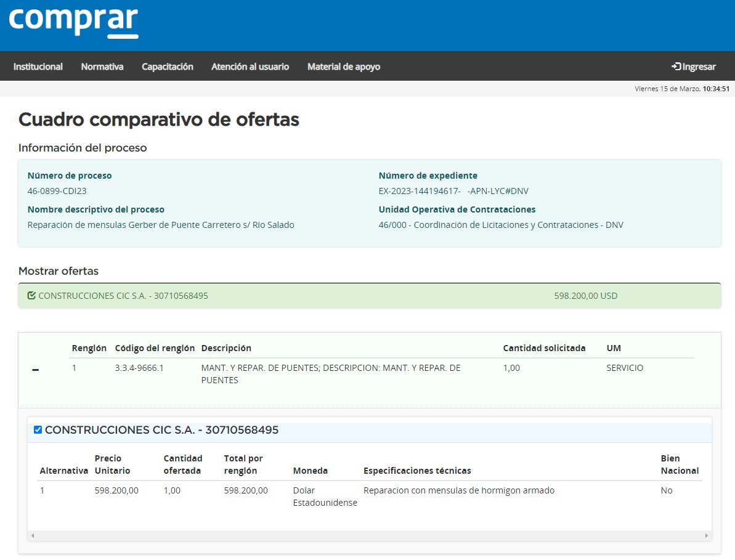
Task: Open Material de apoyo menu
Action: click(x=344, y=67)
